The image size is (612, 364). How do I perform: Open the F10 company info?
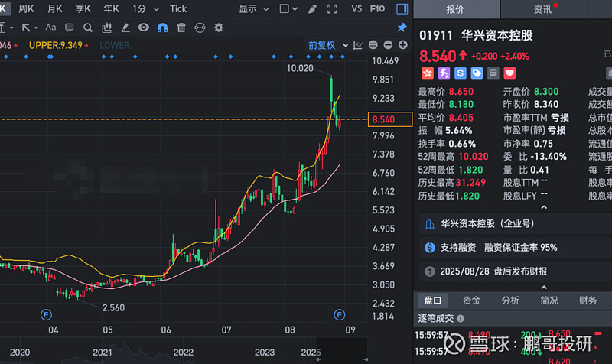(377, 8)
